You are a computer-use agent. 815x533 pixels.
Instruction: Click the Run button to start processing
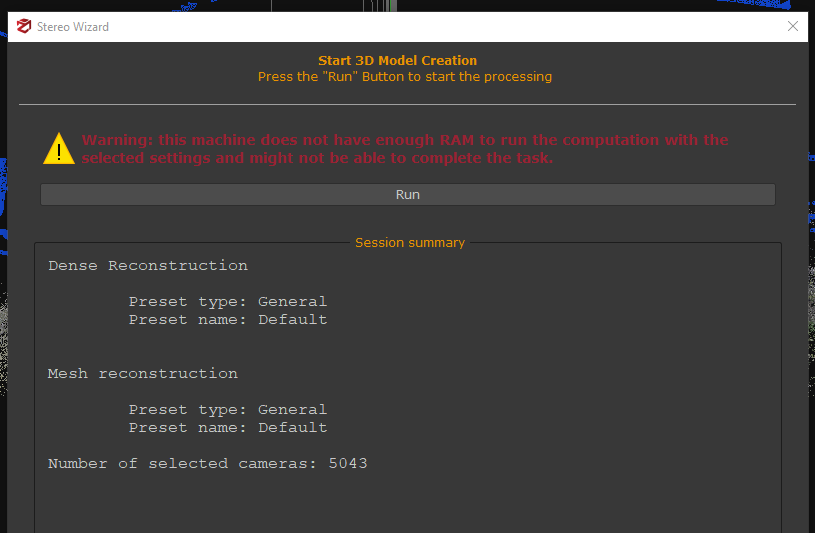coord(407,195)
